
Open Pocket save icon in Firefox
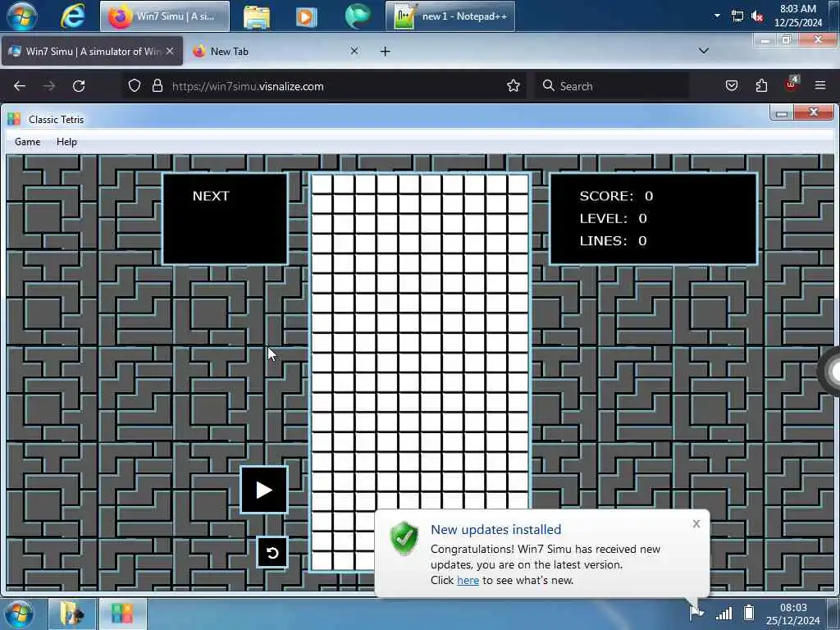[732, 85]
